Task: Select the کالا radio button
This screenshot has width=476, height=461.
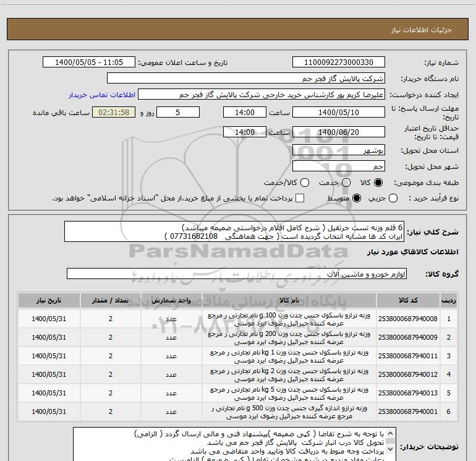Action: pyautogui.click(x=378, y=183)
